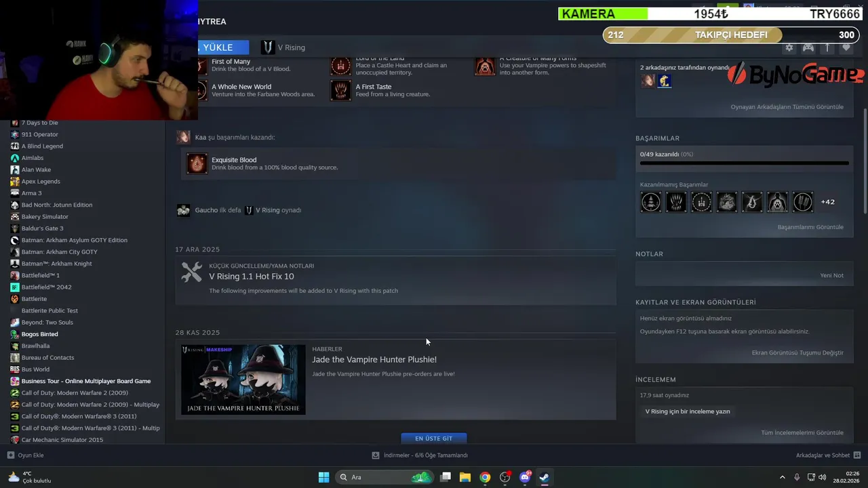Click the Exquisite Blood achievement icon
Image resolution: width=868 pixels, height=488 pixels.
tap(197, 163)
